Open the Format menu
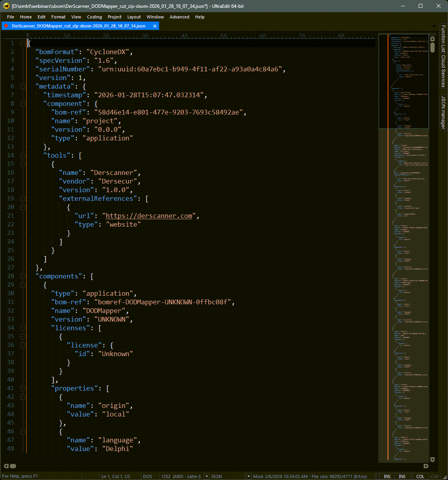The width and height of the screenshot is (448, 480). click(58, 17)
